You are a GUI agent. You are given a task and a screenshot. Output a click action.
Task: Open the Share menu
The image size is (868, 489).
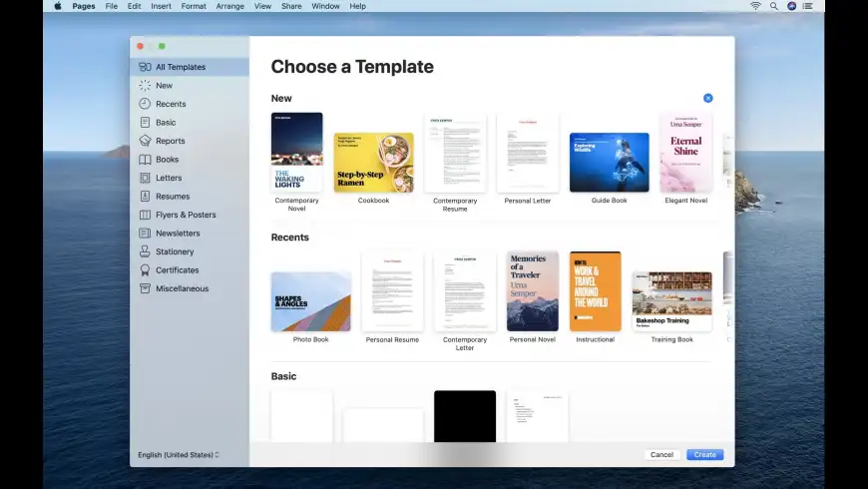(291, 6)
